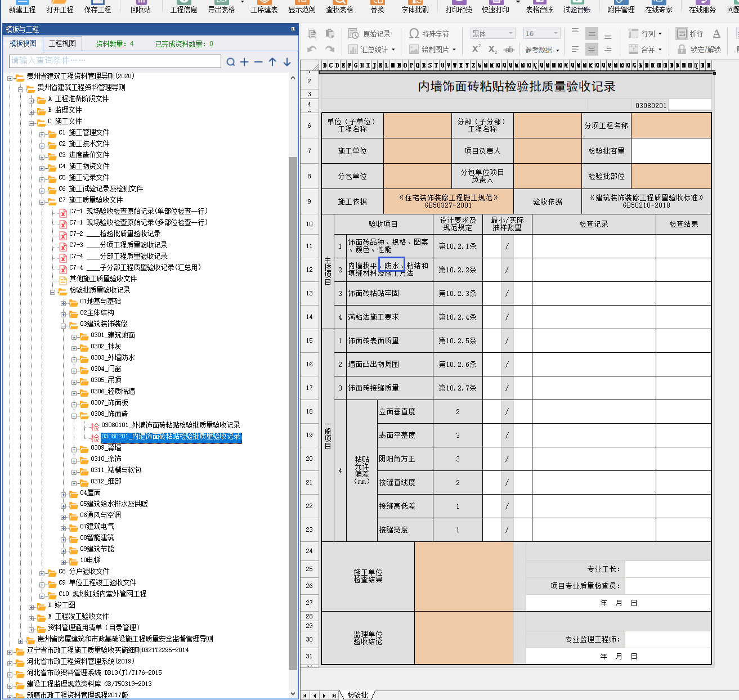This screenshot has width=739, height=700.
Task: Open 工程信息
Action: pos(183,7)
